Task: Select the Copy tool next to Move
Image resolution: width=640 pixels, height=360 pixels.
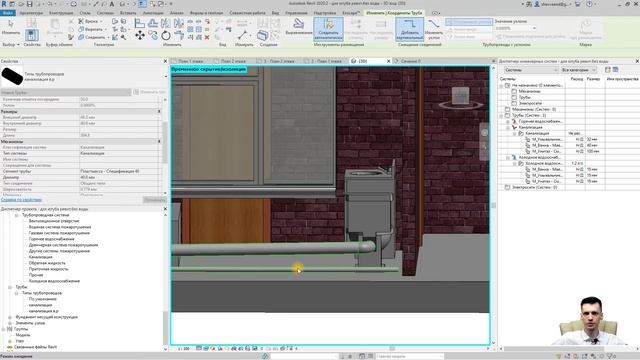Action: (153, 36)
